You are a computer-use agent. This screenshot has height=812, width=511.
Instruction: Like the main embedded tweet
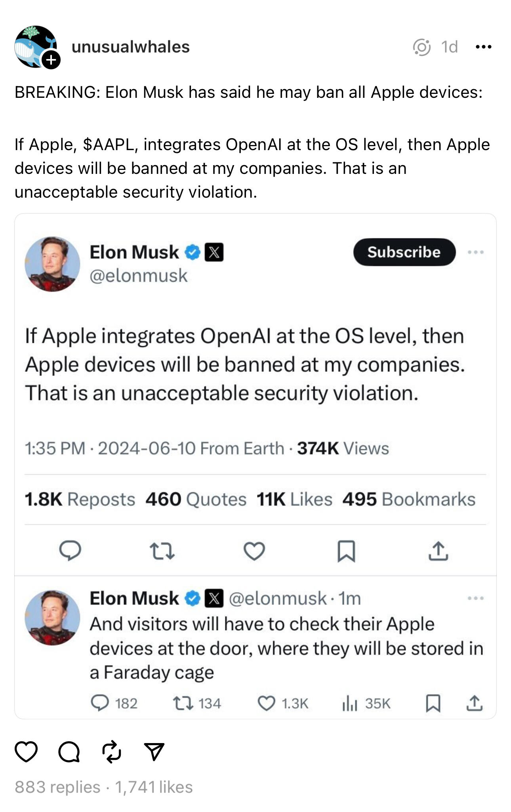pyautogui.click(x=254, y=551)
